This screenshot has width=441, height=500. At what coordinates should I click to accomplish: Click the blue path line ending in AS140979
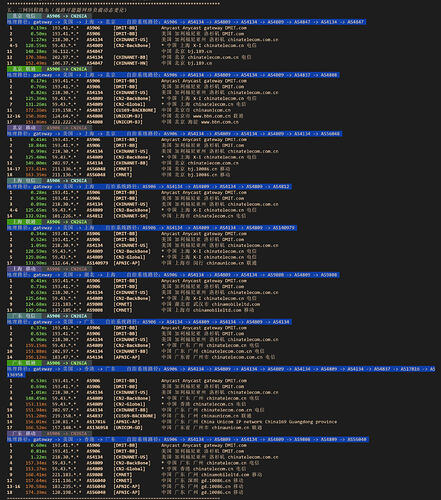(x=152, y=228)
